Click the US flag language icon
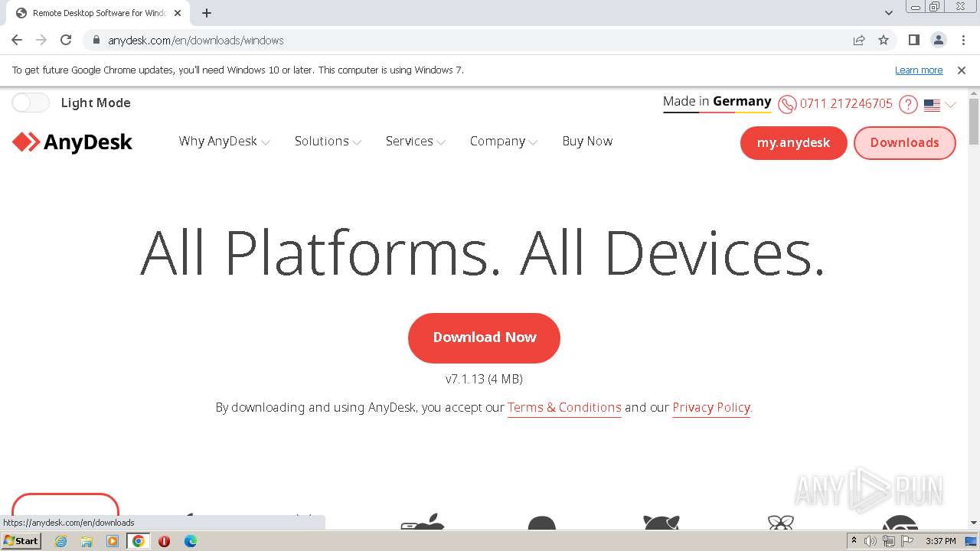This screenshot has width=980, height=551. (x=932, y=105)
